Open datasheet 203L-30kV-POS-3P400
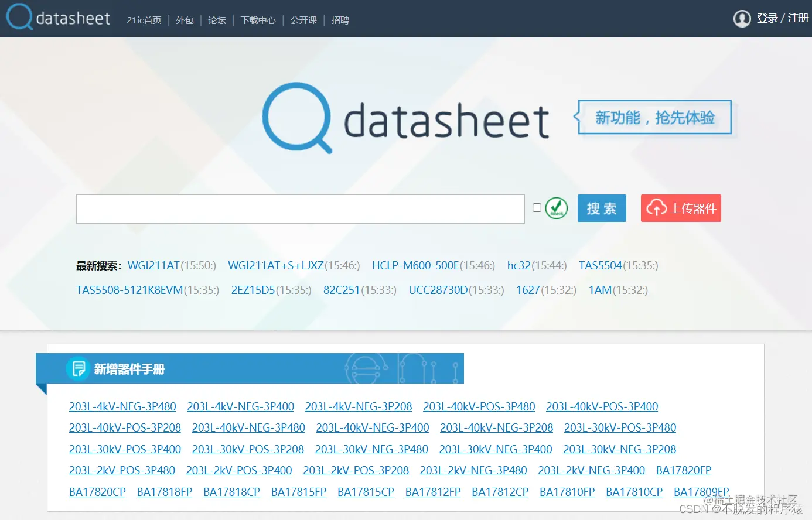This screenshot has height=520, width=812. coord(125,449)
